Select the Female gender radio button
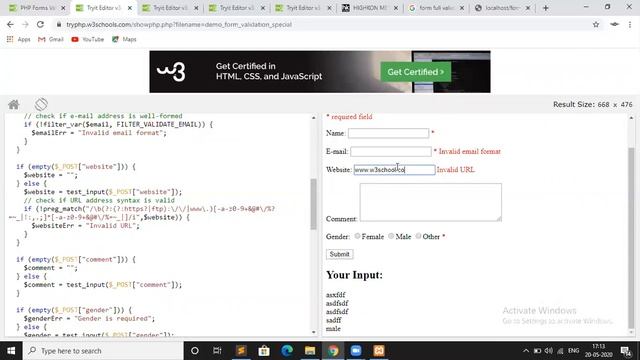Viewport: 640px width, 360px height. point(357,236)
